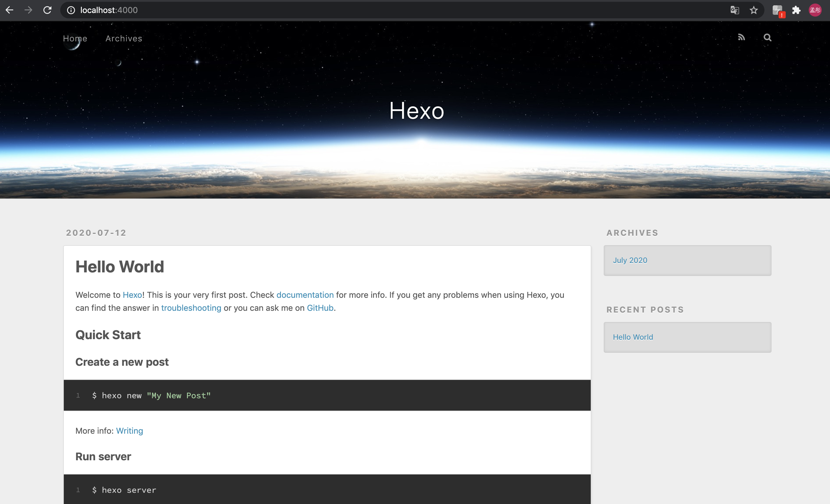Open the translate page icon
The height and width of the screenshot is (504, 830).
pyautogui.click(x=735, y=10)
